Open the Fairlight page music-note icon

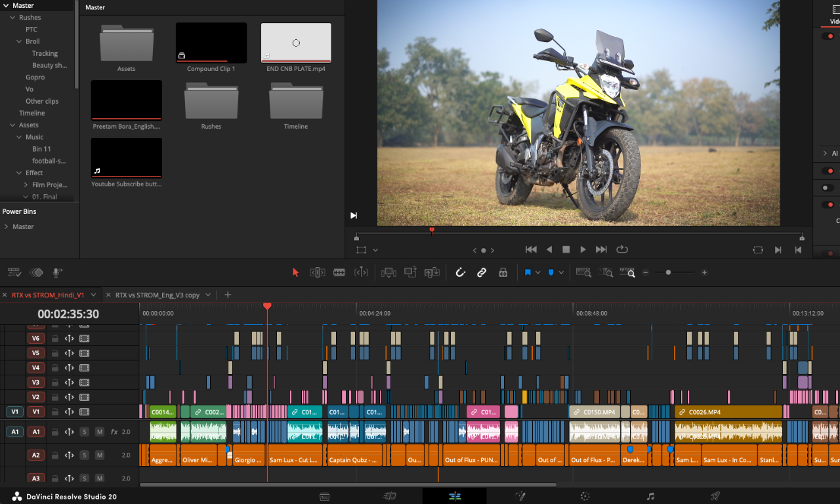pos(650,496)
